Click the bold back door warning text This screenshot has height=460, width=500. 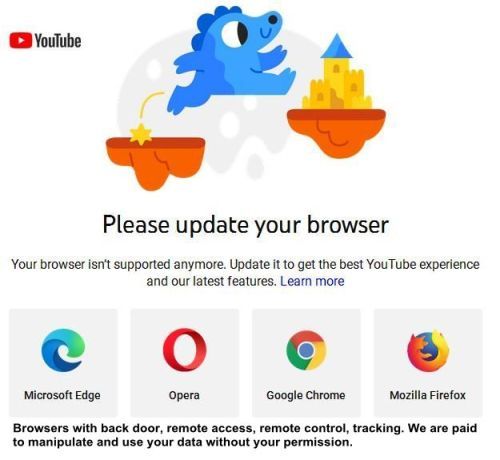point(245,435)
